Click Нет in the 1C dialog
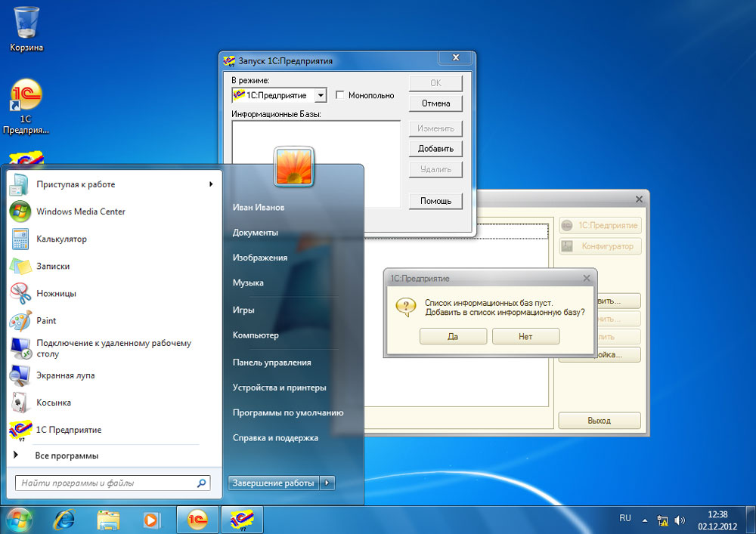The width and height of the screenshot is (756, 534). click(x=525, y=337)
